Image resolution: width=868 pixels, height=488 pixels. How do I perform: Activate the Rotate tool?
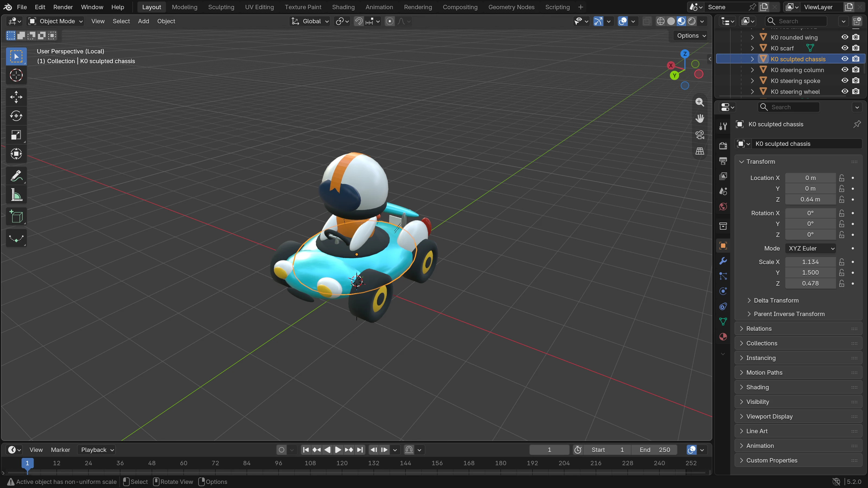click(16, 116)
